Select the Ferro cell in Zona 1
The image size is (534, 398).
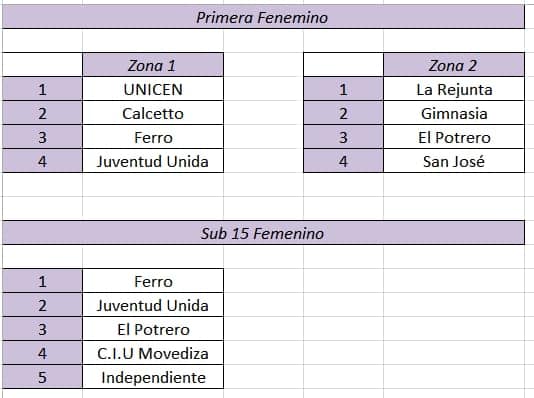click(153, 137)
